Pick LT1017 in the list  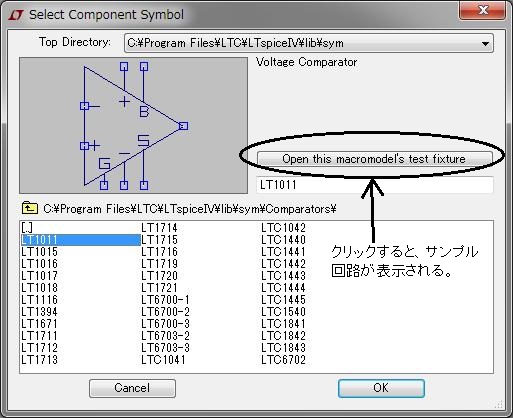(x=39, y=276)
